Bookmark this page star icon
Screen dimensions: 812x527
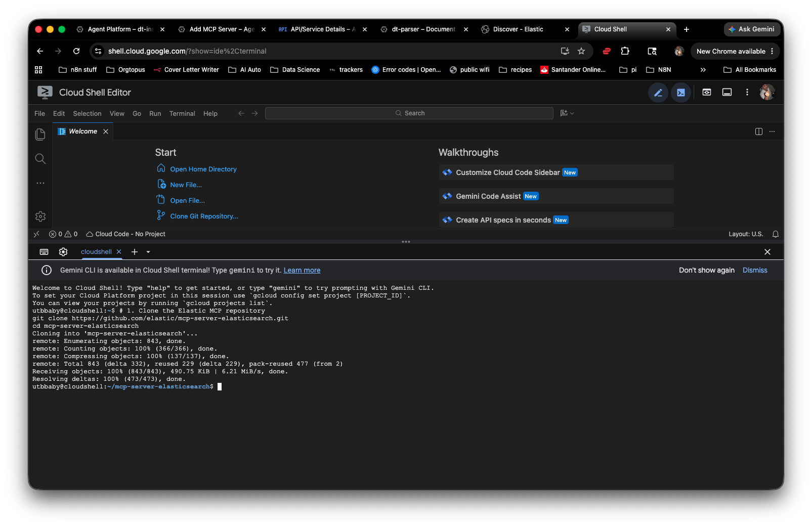click(x=581, y=51)
